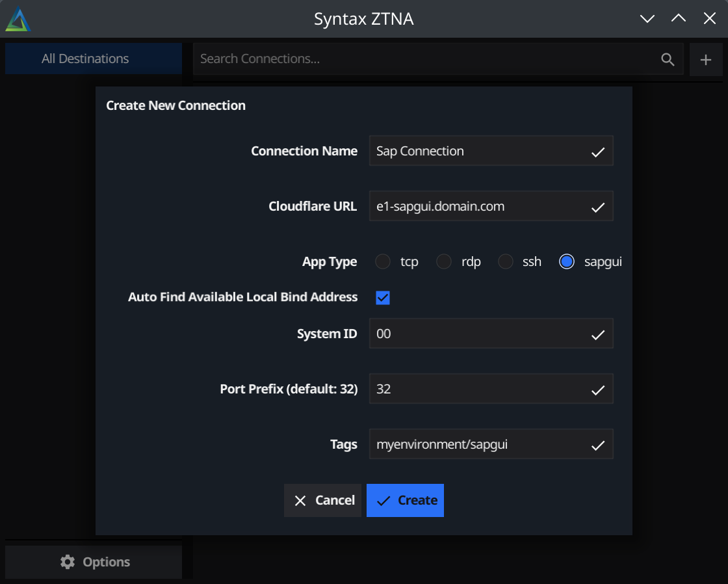Click the checkmark icon in Tags field

(x=596, y=444)
